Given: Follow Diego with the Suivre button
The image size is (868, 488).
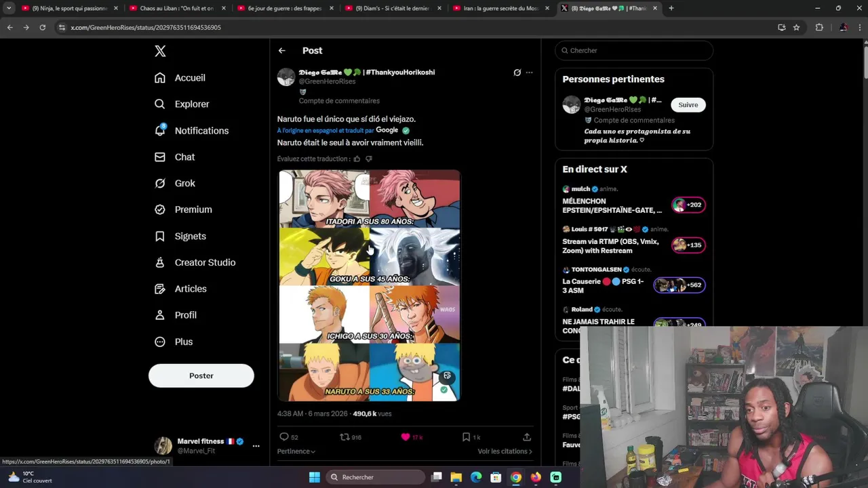Looking at the screenshot, I should pos(688,105).
